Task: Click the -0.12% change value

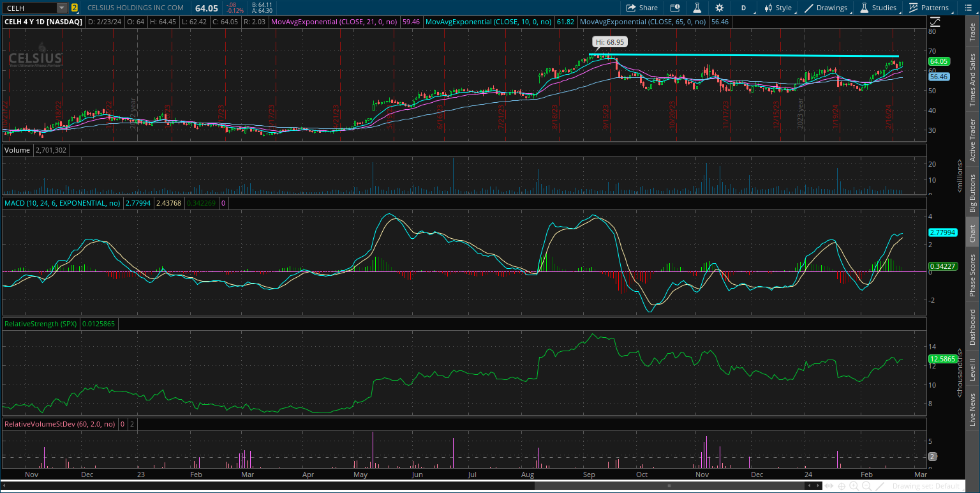Action: point(235,11)
